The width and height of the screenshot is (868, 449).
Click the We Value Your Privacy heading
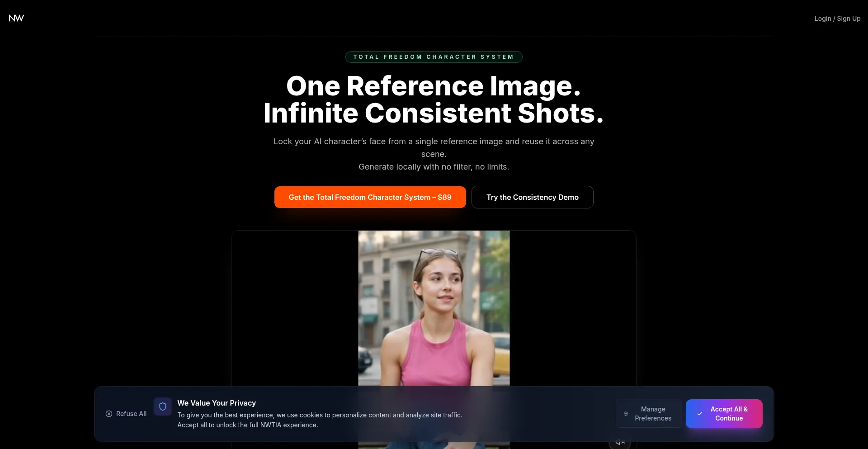point(217,403)
